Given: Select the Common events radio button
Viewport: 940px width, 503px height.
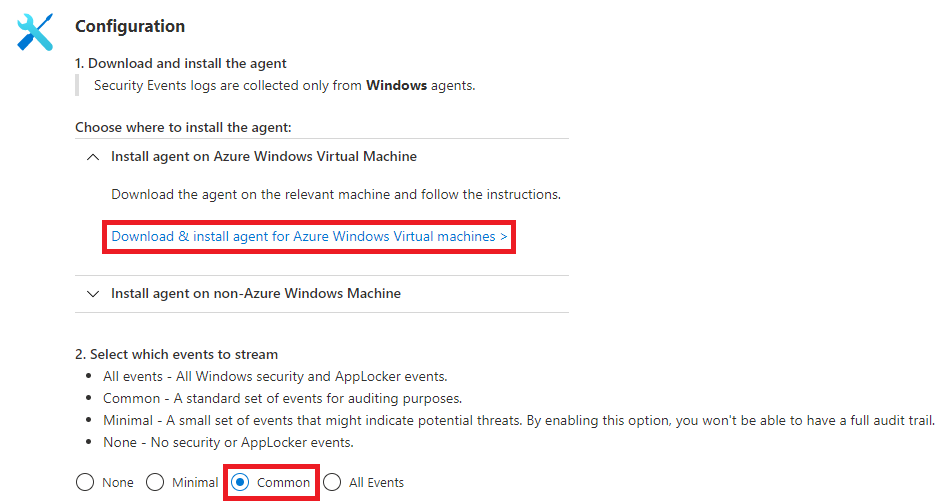Looking at the screenshot, I should tap(240, 483).
